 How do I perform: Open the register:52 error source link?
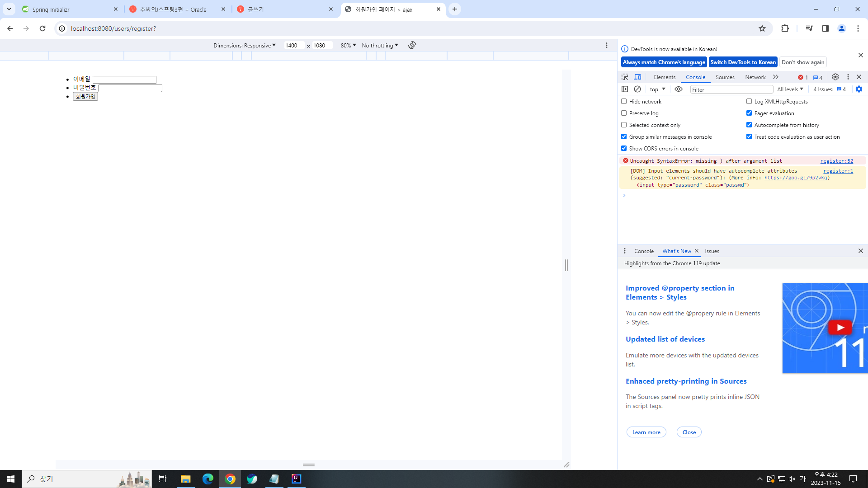[836, 161]
